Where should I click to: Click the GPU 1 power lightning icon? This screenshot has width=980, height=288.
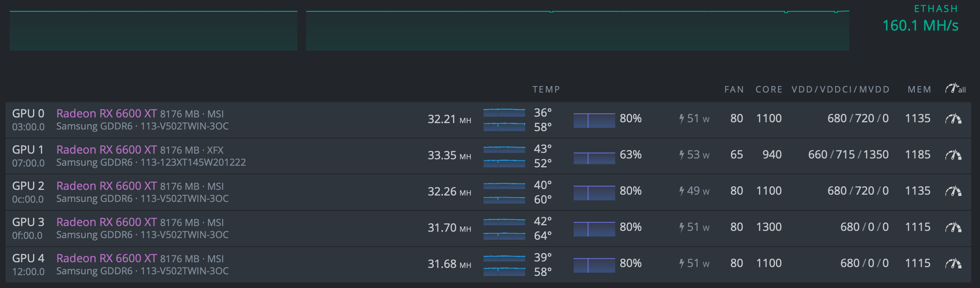coord(681,155)
